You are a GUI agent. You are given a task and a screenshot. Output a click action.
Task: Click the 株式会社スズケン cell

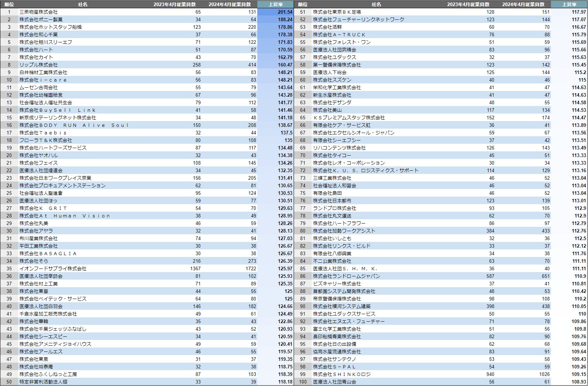click(x=376, y=80)
